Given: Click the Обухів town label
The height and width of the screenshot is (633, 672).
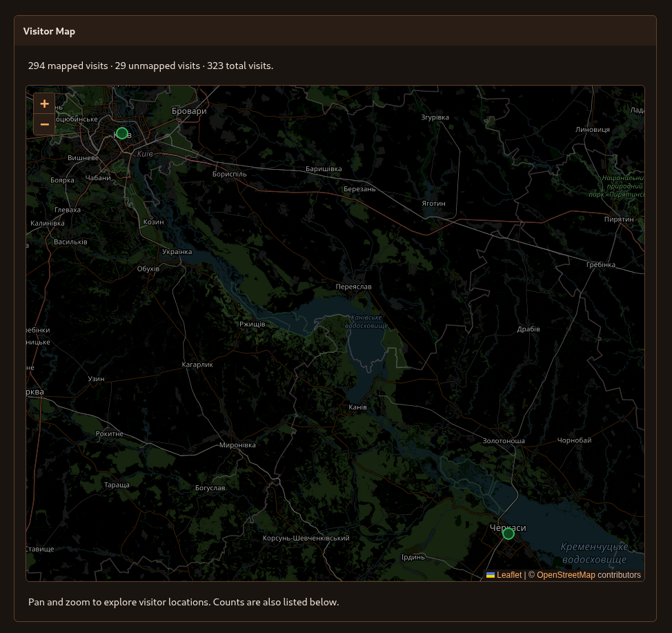Looking at the screenshot, I should pyautogui.click(x=148, y=269).
